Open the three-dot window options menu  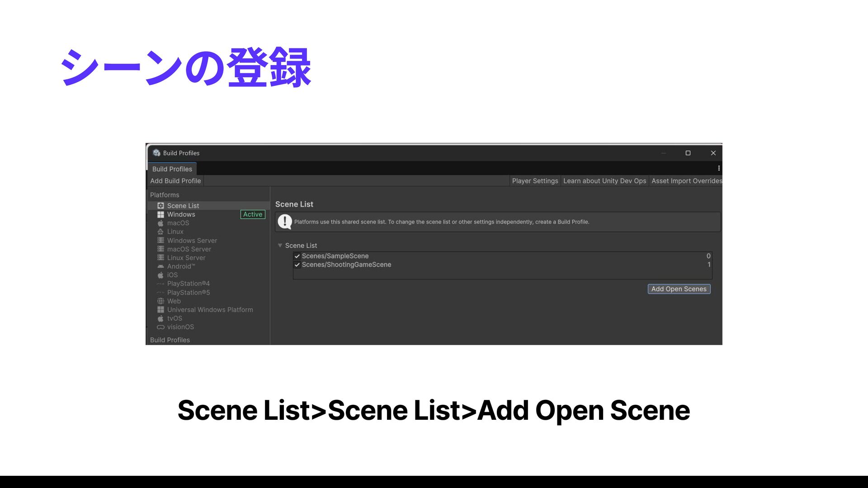719,168
